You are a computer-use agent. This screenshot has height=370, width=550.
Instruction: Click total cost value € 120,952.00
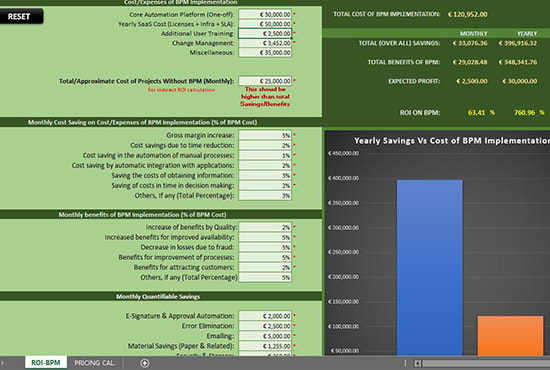click(x=468, y=14)
